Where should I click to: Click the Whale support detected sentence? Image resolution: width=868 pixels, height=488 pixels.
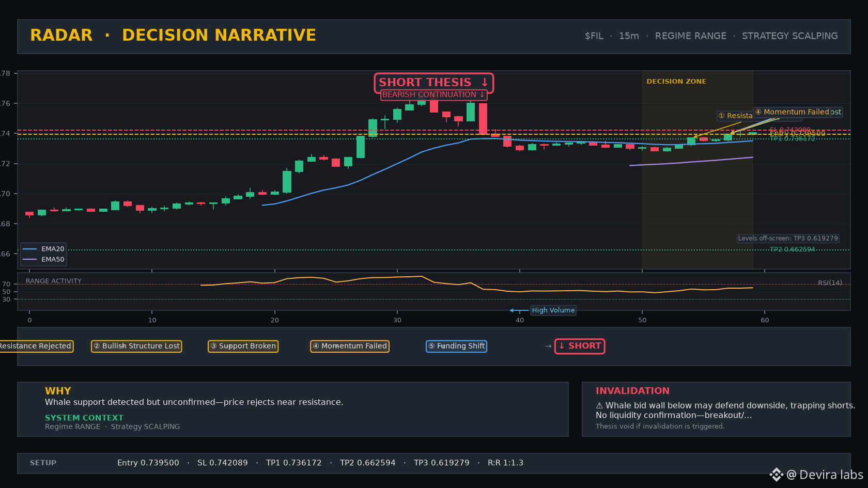click(194, 402)
